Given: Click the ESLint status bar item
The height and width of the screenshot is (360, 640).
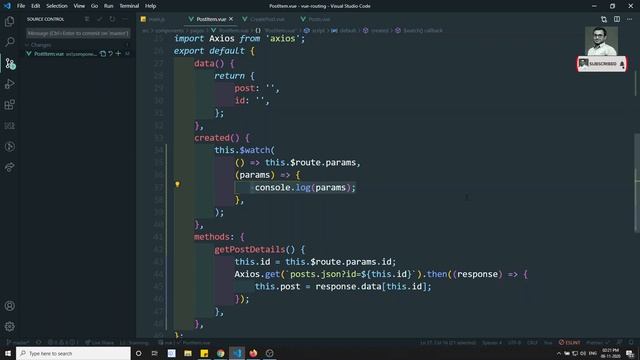Looking at the screenshot, I should point(569,342).
